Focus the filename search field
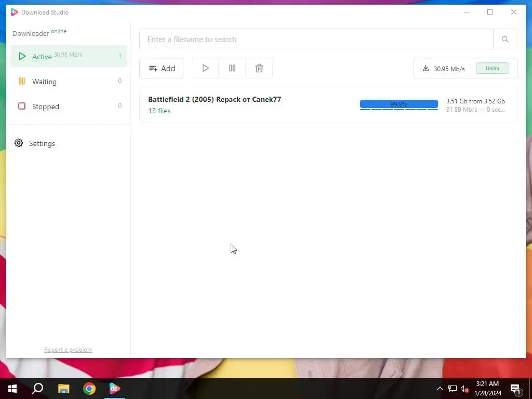Image resolution: width=532 pixels, height=399 pixels. (x=316, y=39)
